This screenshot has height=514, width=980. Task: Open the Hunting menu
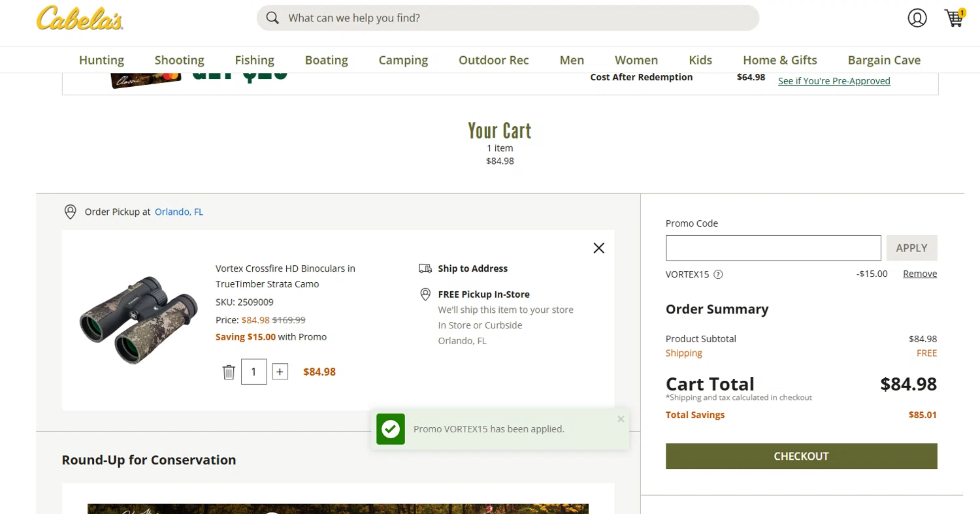101,60
